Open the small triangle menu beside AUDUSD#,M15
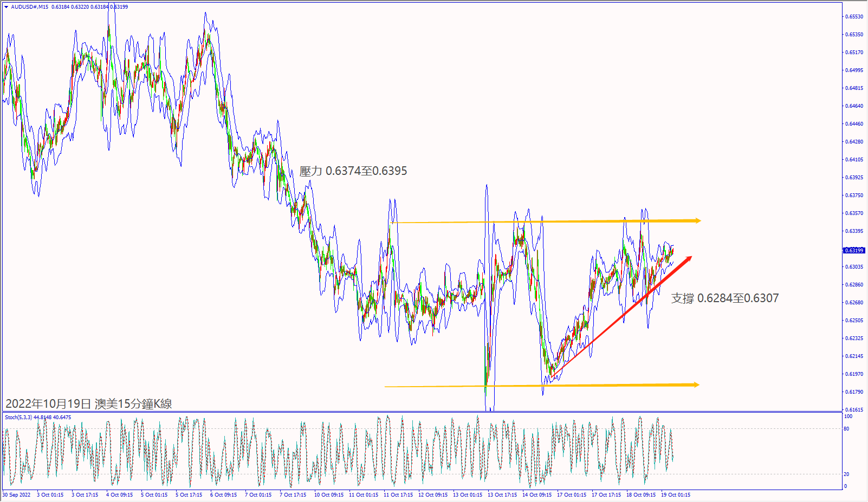Viewport: 868px width, 502px height. pyautogui.click(x=6, y=7)
